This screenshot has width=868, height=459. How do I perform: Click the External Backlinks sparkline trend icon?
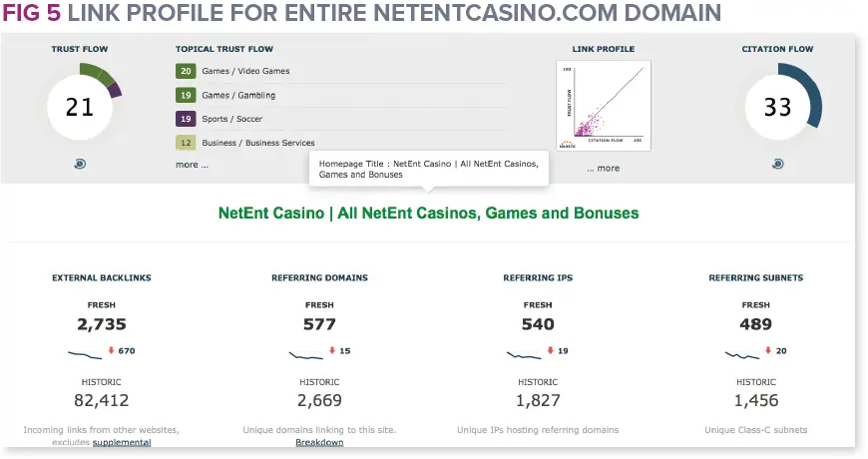[85, 354]
